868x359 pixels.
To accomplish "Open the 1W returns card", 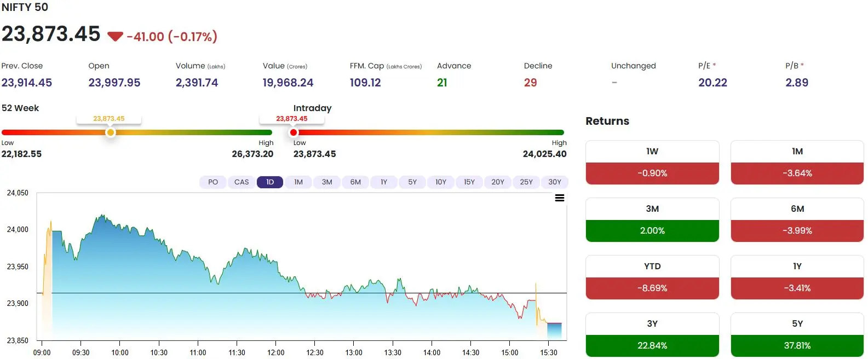I will point(652,163).
